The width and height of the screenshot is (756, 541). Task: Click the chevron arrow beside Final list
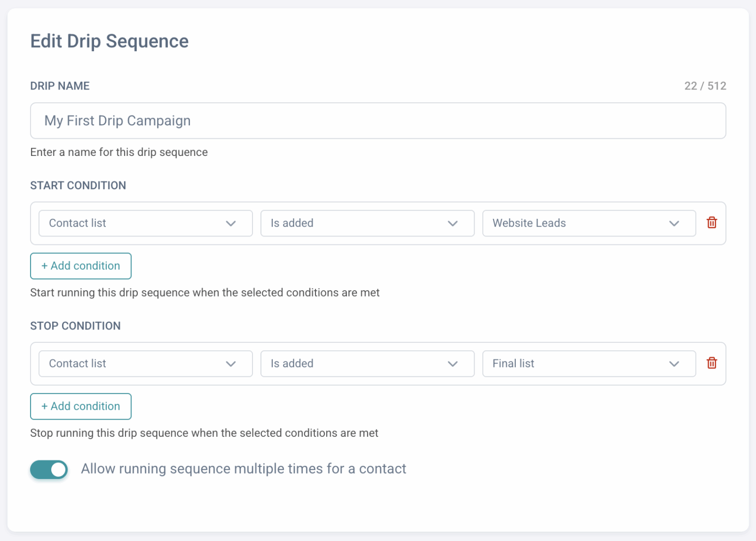(x=674, y=364)
